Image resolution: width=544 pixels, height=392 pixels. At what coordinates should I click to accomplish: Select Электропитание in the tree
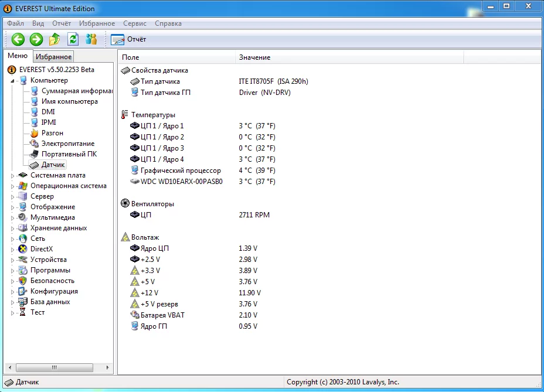[x=67, y=144]
